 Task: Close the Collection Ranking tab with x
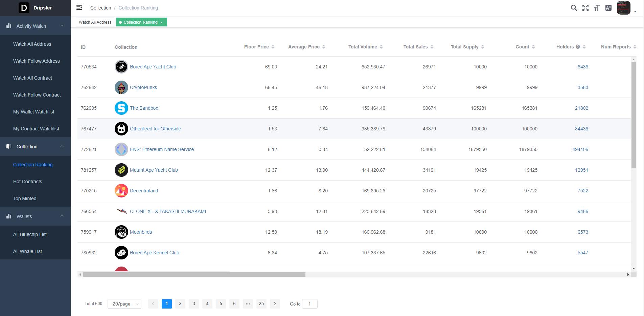pyautogui.click(x=161, y=22)
